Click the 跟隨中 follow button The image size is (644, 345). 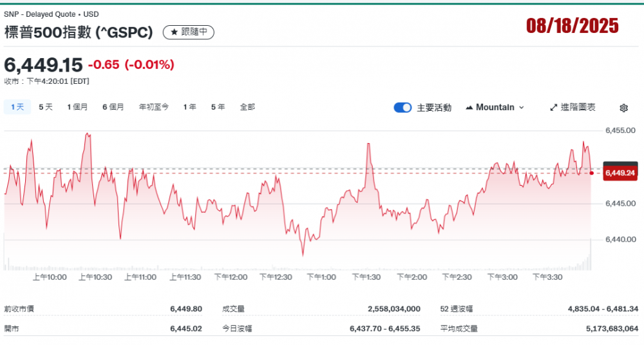pos(188,32)
